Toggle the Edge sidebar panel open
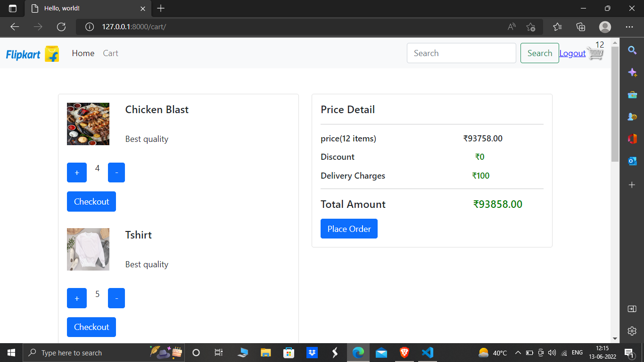 [x=632, y=309]
